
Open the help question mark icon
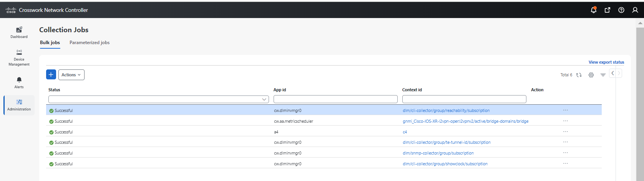(621, 10)
